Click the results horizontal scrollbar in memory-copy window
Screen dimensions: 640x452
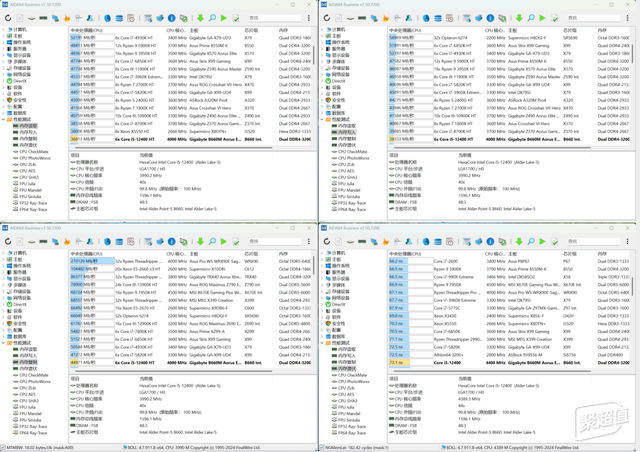(171, 371)
